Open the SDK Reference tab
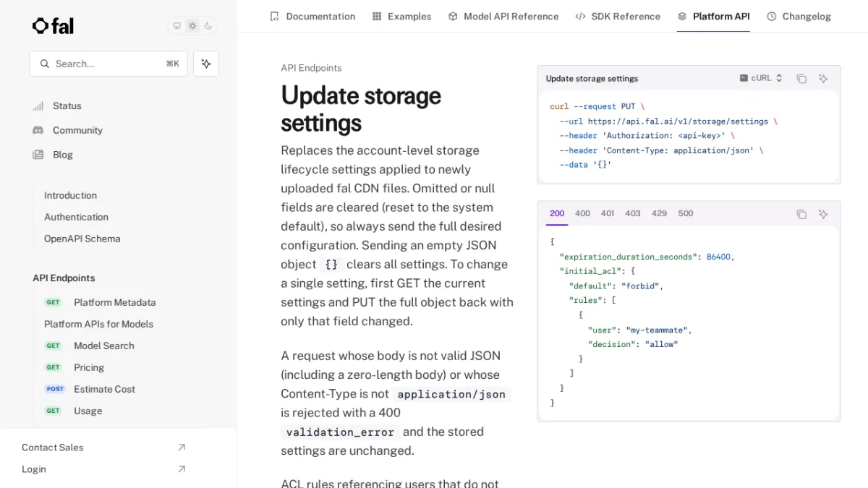 618,16
